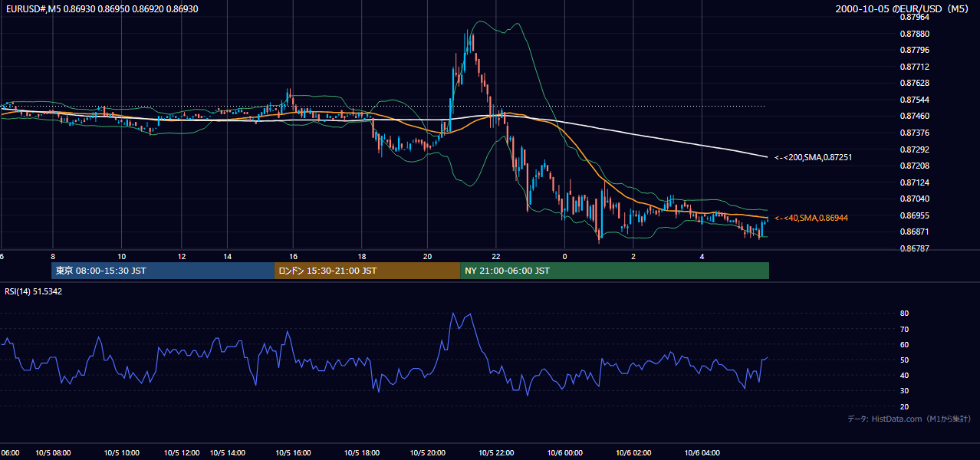980x460 pixels.
Task: Click the 10/5 20:00 date label
Action: coord(428,452)
